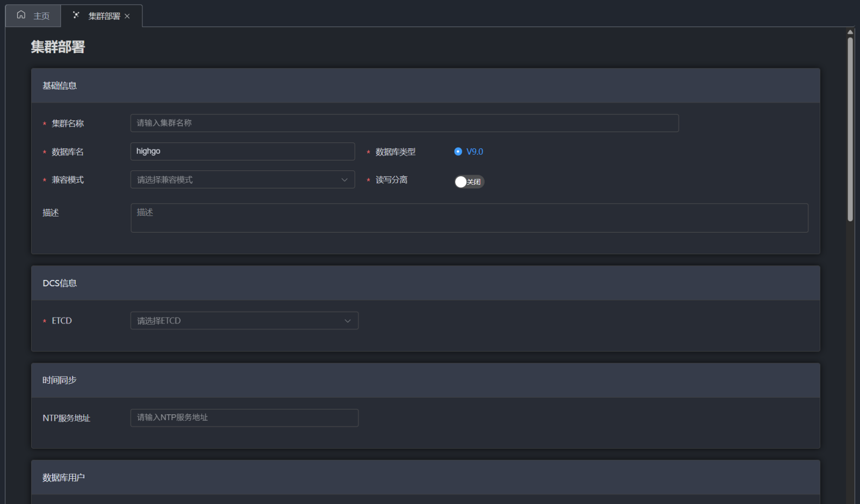This screenshot has height=504, width=860.
Task: Click the scrollbar up arrow
Action: pyautogui.click(x=850, y=32)
